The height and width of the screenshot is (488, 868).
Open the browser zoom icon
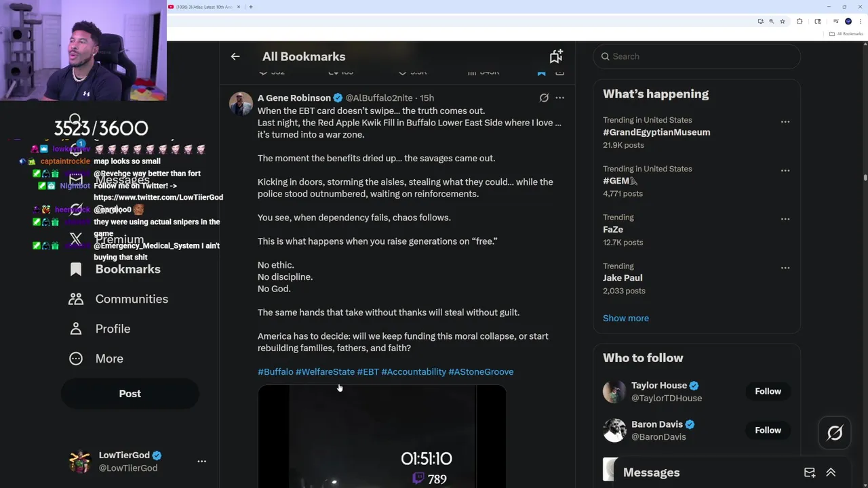coord(771,21)
